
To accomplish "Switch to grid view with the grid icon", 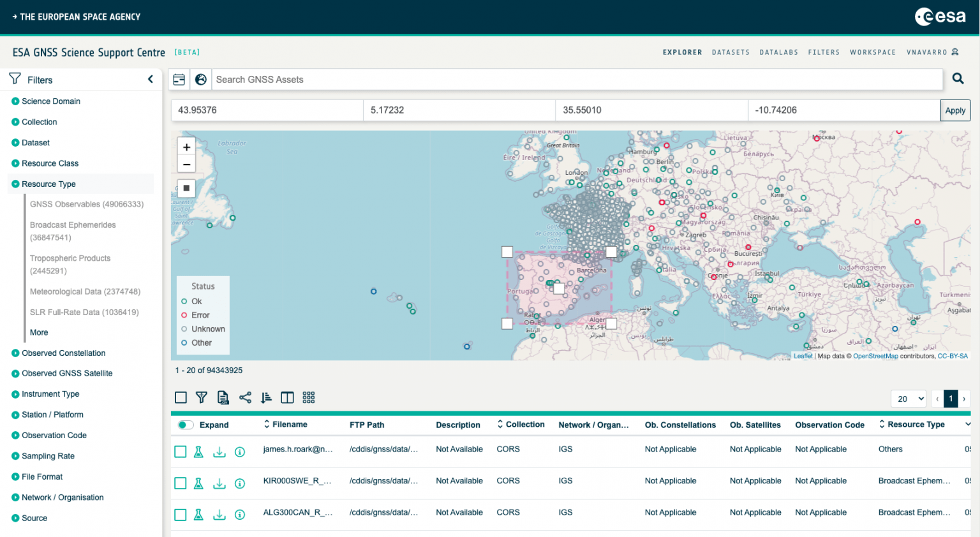I will 309,397.
